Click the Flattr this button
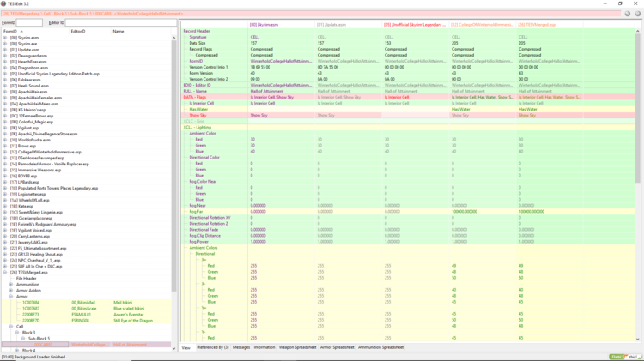 (625, 357)
